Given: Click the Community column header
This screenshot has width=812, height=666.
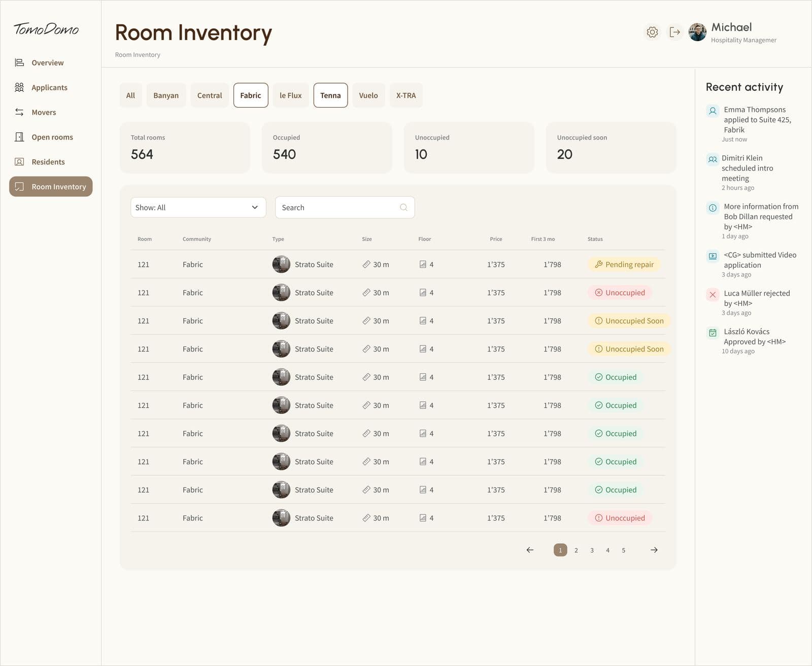Looking at the screenshot, I should pos(197,239).
